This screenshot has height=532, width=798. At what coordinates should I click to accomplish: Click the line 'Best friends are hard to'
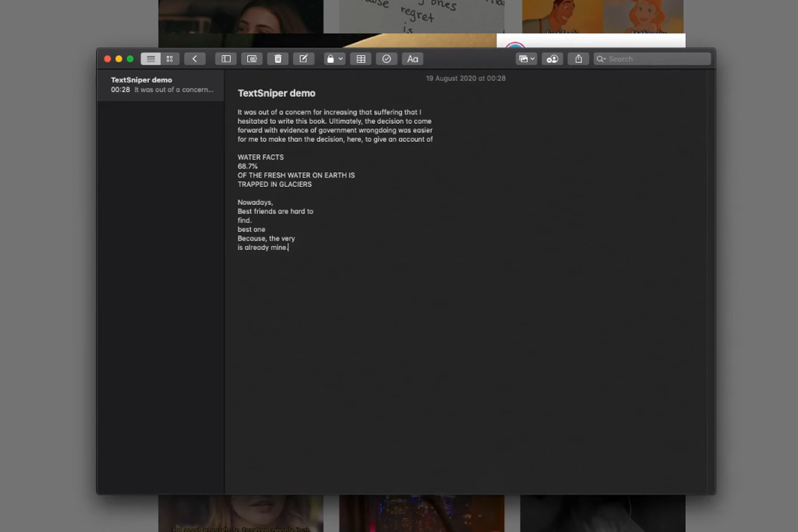coord(275,211)
